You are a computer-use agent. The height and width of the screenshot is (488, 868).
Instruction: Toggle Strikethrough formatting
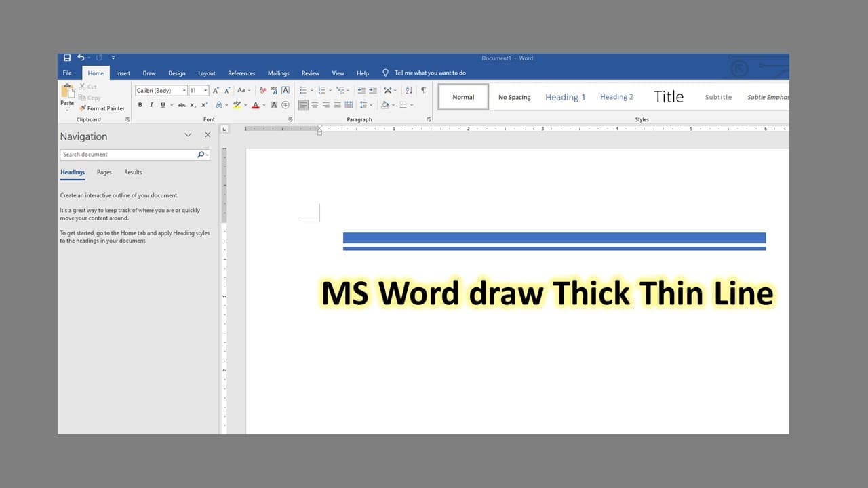tap(182, 105)
